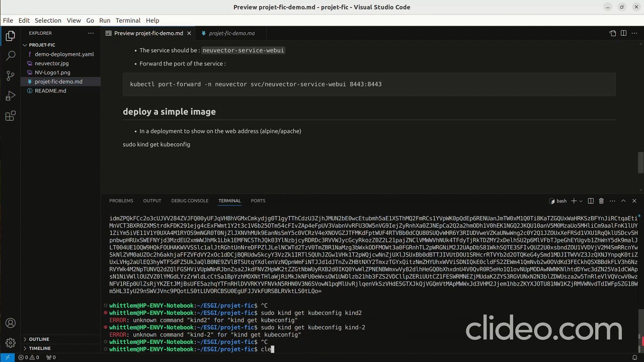Close the Preview projet-fic-demo.md tab
The height and width of the screenshot is (362, 644).
(190, 33)
